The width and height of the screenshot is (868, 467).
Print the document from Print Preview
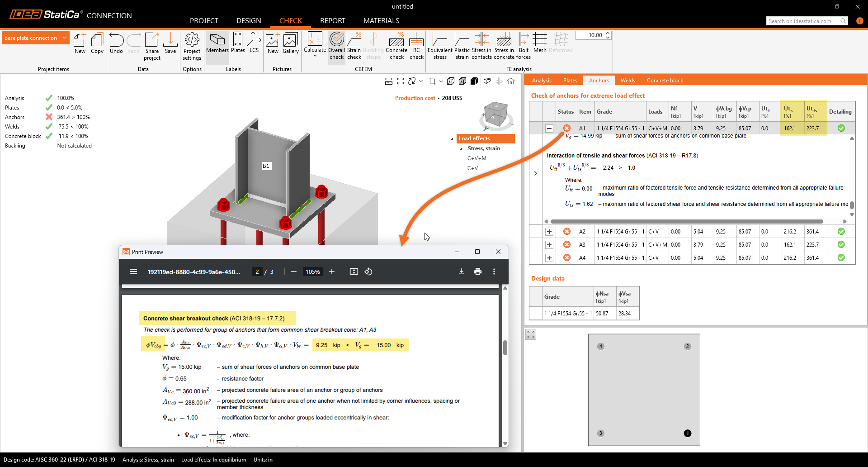point(478,272)
